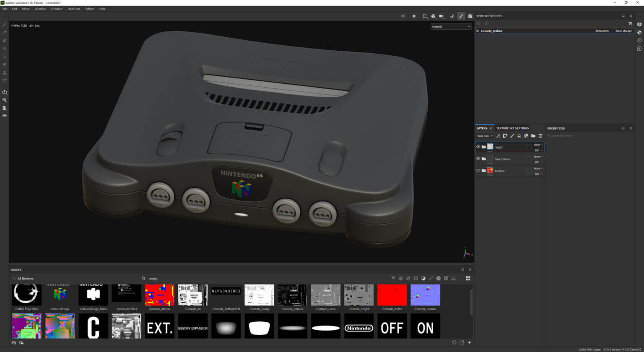644x352 pixels.
Task: Switch to the Layers tab
Action: click(482, 128)
